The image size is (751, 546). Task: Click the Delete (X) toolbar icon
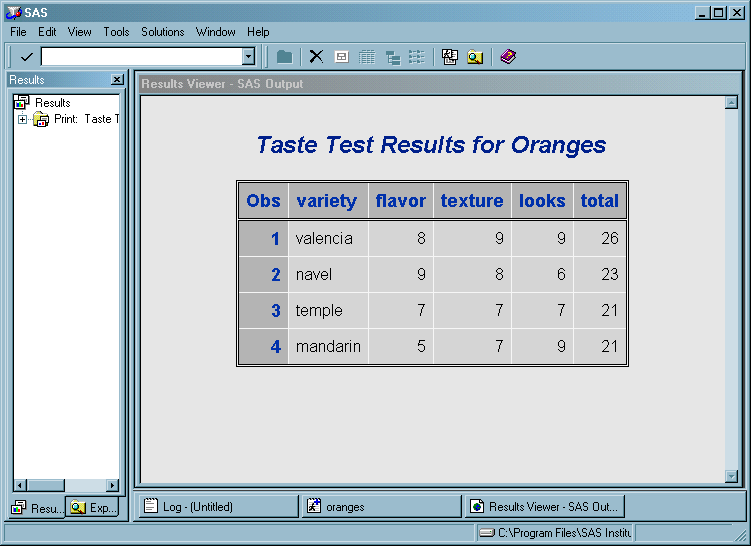pyautogui.click(x=316, y=57)
